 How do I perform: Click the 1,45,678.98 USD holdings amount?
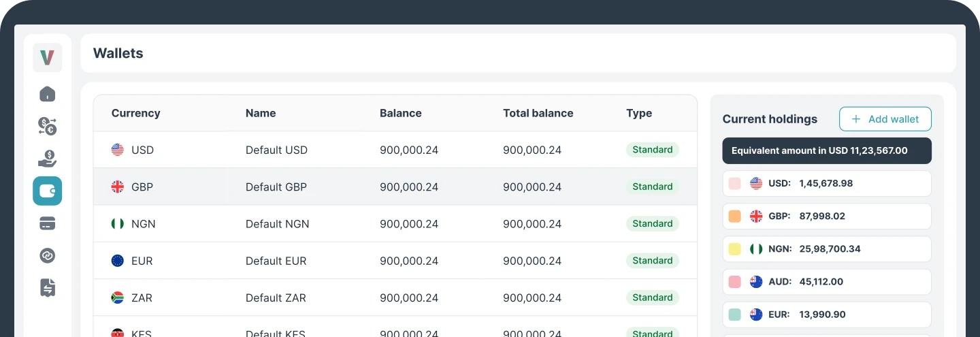pyautogui.click(x=826, y=183)
